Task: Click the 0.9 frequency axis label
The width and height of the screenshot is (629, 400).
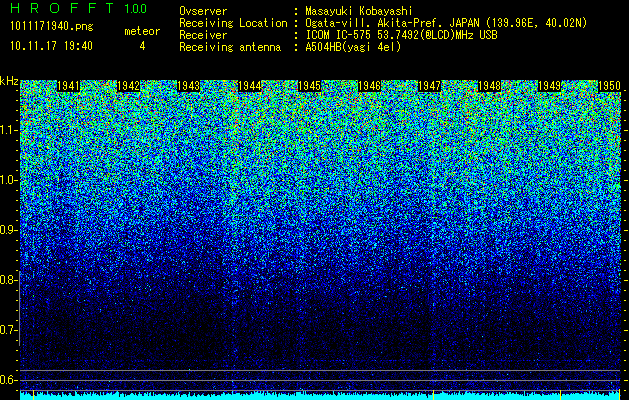Action: (x=8, y=230)
